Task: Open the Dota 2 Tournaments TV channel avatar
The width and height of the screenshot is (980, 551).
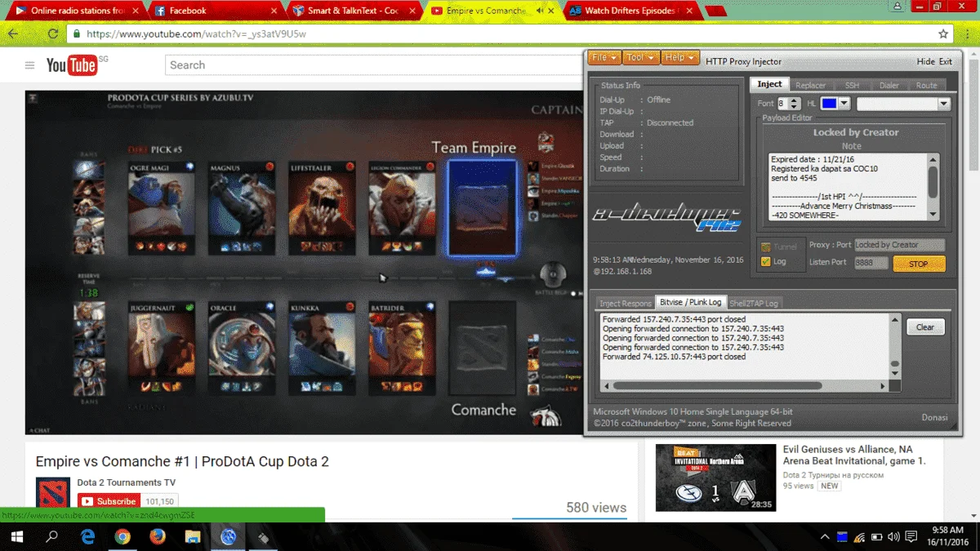Action: click(x=53, y=493)
